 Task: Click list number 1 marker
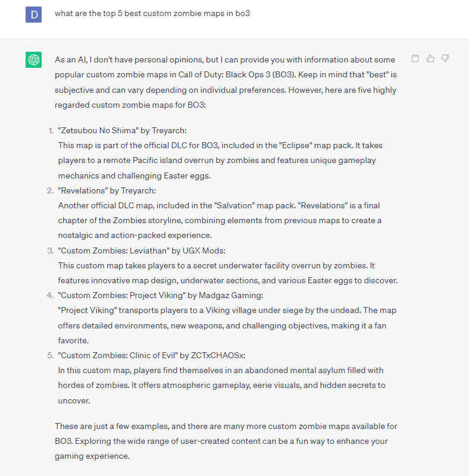51,130
